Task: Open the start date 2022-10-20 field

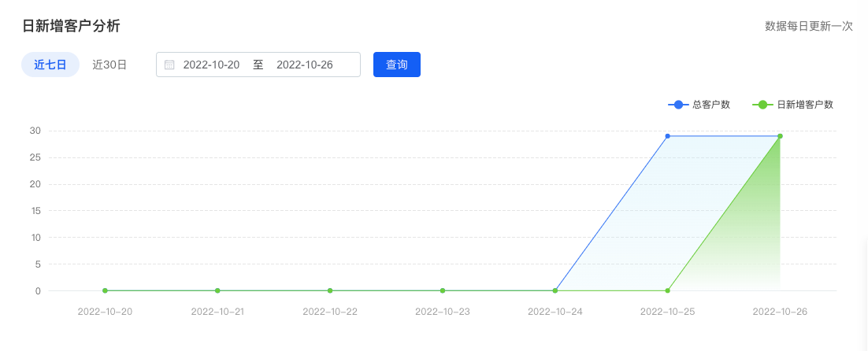Action: [x=211, y=65]
